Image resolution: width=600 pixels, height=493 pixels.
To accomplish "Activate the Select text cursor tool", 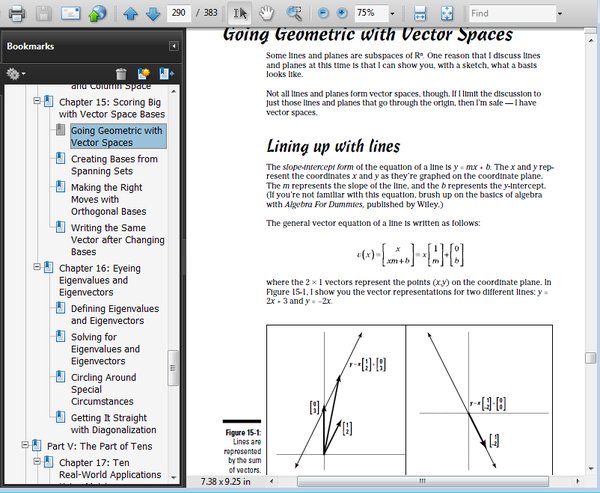I will click(240, 14).
